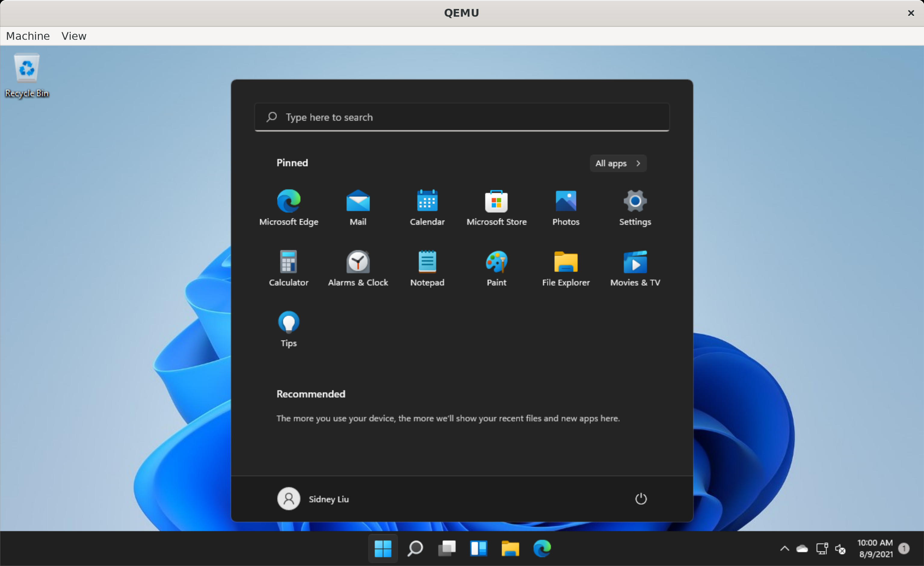Click the Type here to search field
Viewport: 924px width, 566px height.
coord(461,117)
